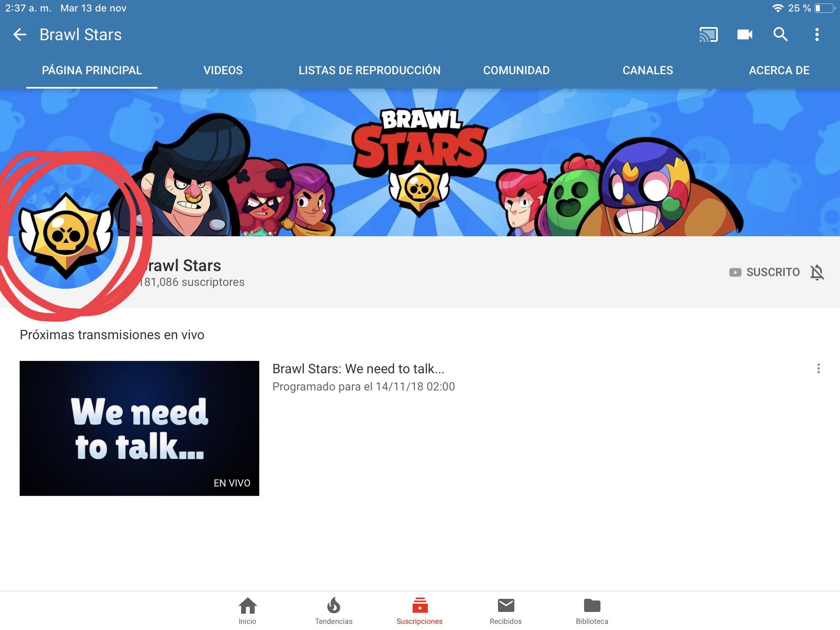Viewport: 840px width, 630px height.
Task: Open the Suscripciones tab
Action: (420, 611)
